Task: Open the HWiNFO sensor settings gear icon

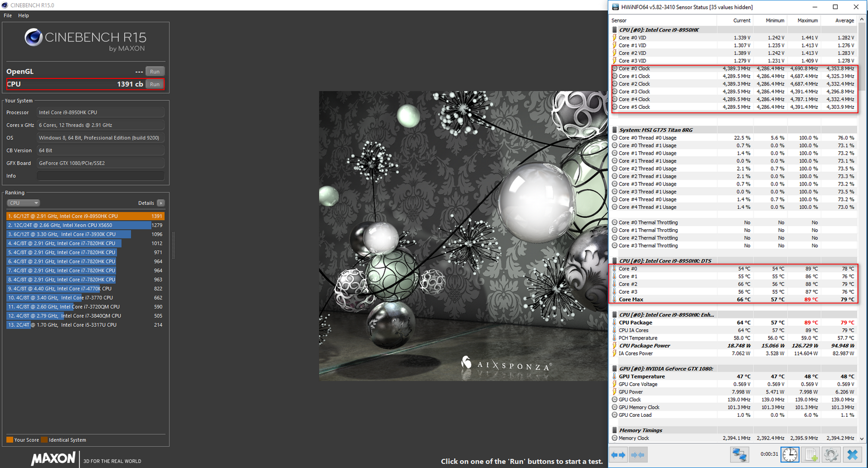Action: coord(831,455)
